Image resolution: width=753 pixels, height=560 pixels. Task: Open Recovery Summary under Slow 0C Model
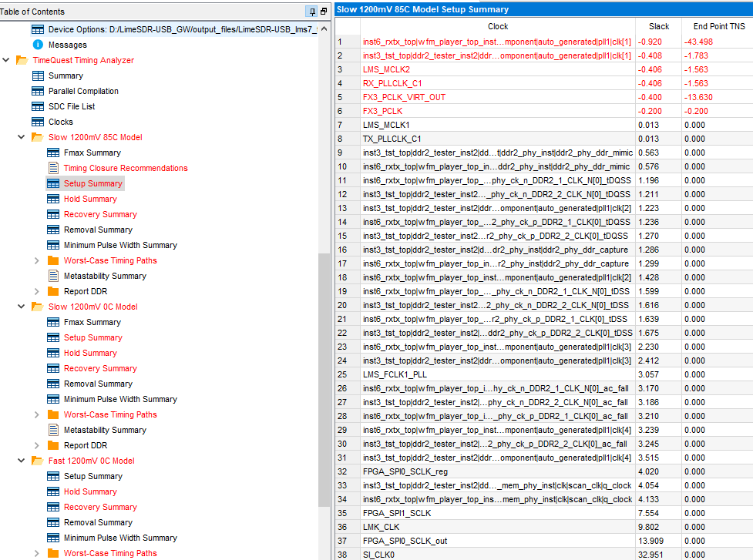pos(100,368)
